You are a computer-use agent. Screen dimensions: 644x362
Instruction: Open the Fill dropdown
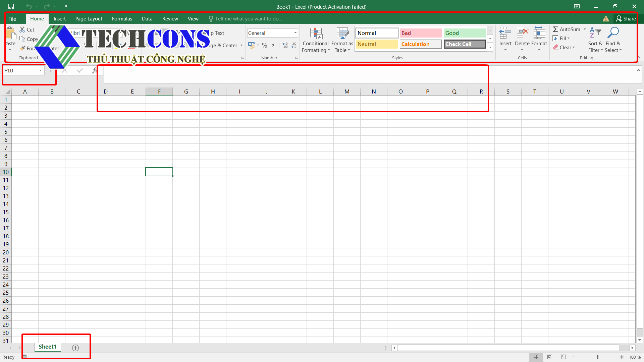click(x=561, y=39)
